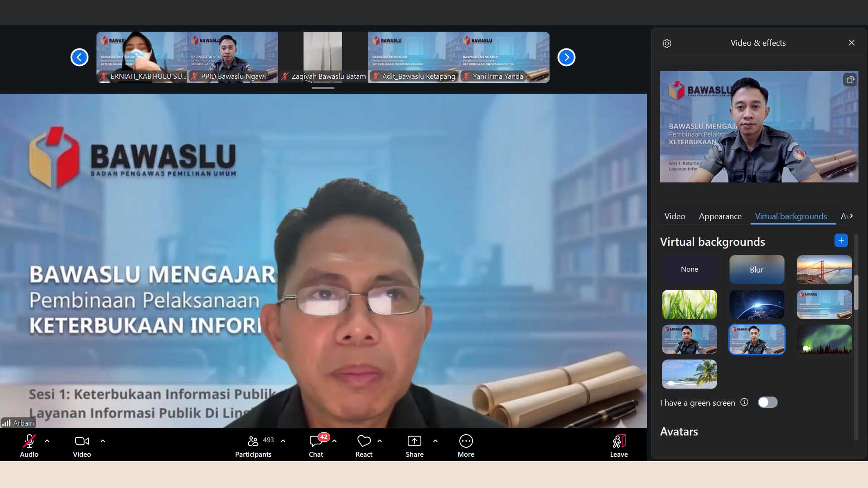This screenshot has height=488, width=868.
Task: Leave the meeting
Action: point(619,446)
